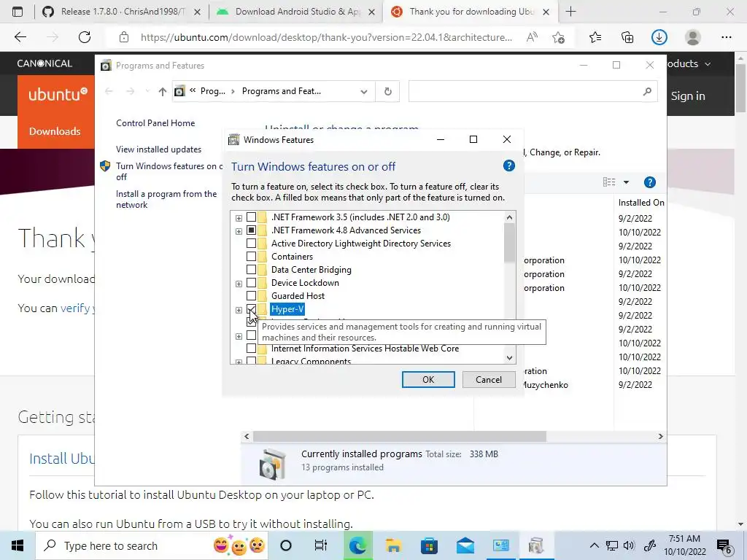
Task: Toggle .NET Framework 4.8 Advanced Services checkbox
Action: (x=251, y=230)
